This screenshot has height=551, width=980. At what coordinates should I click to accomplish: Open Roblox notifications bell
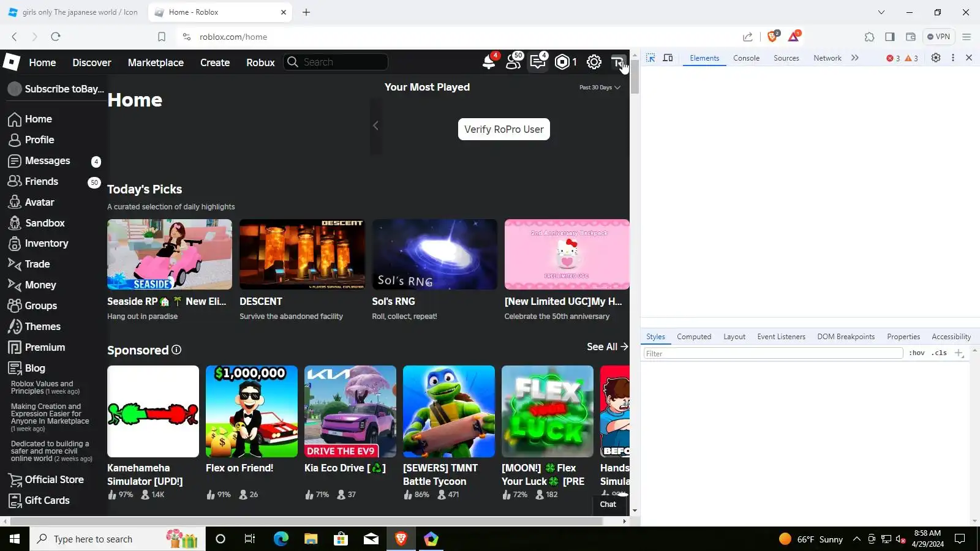tap(489, 62)
